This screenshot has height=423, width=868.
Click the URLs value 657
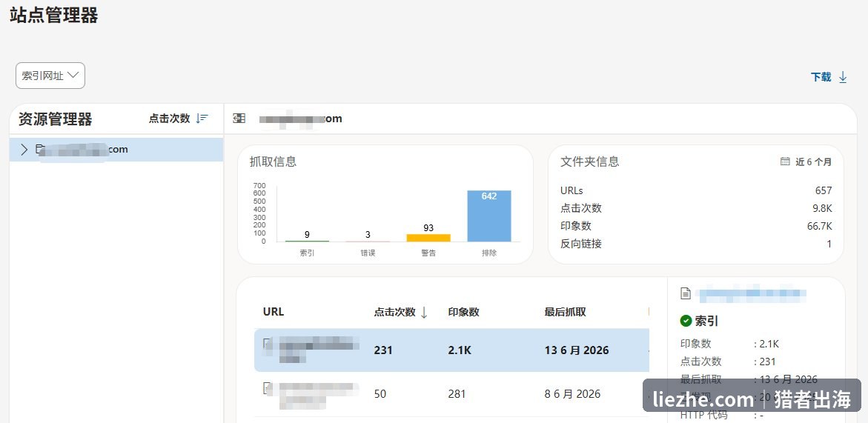(x=824, y=191)
